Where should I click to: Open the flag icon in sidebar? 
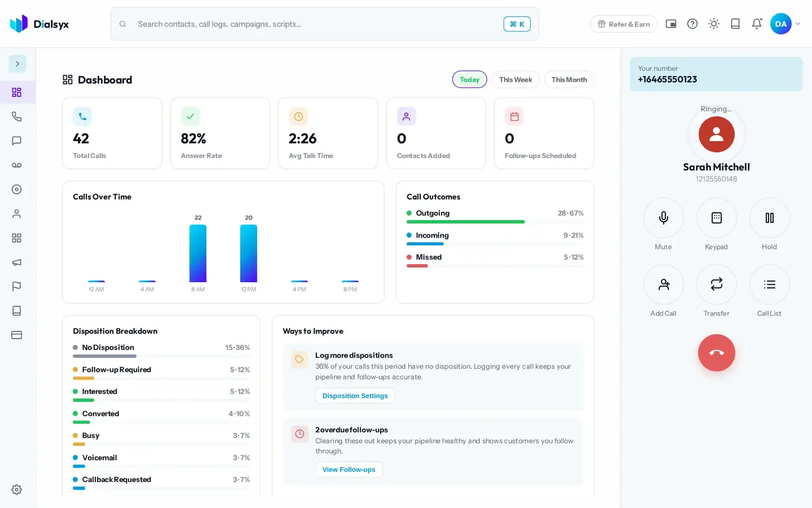click(x=17, y=287)
